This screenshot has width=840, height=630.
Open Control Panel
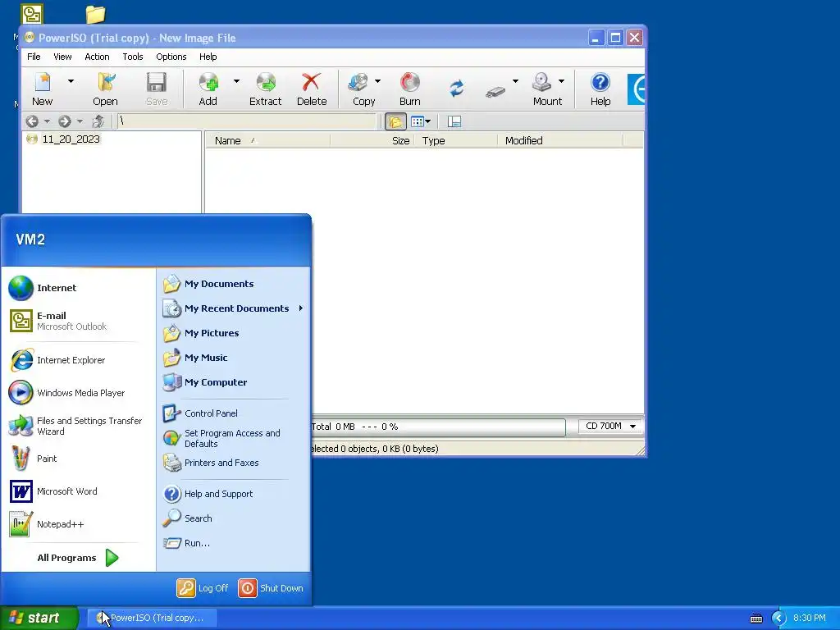(x=234, y=413)
